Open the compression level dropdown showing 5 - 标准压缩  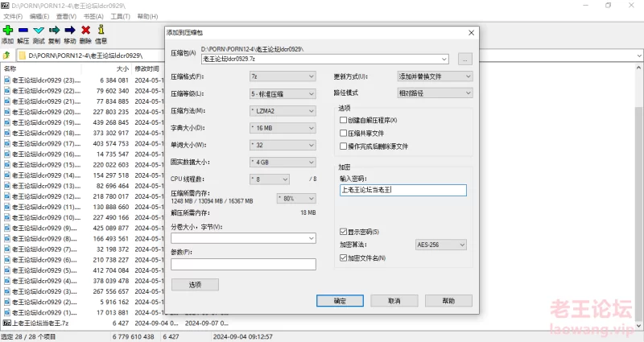tap(283, 94)
